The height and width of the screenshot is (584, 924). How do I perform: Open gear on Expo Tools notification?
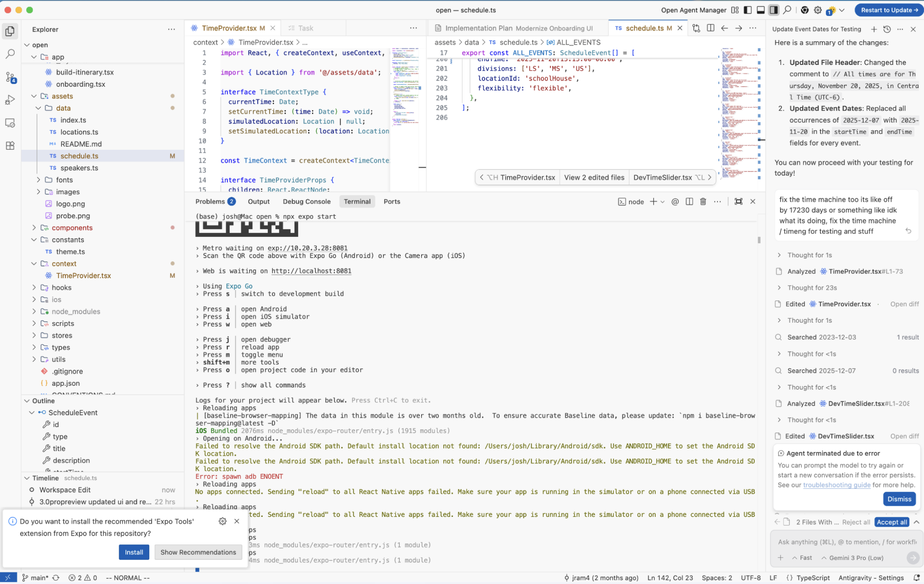coord(223,521)
